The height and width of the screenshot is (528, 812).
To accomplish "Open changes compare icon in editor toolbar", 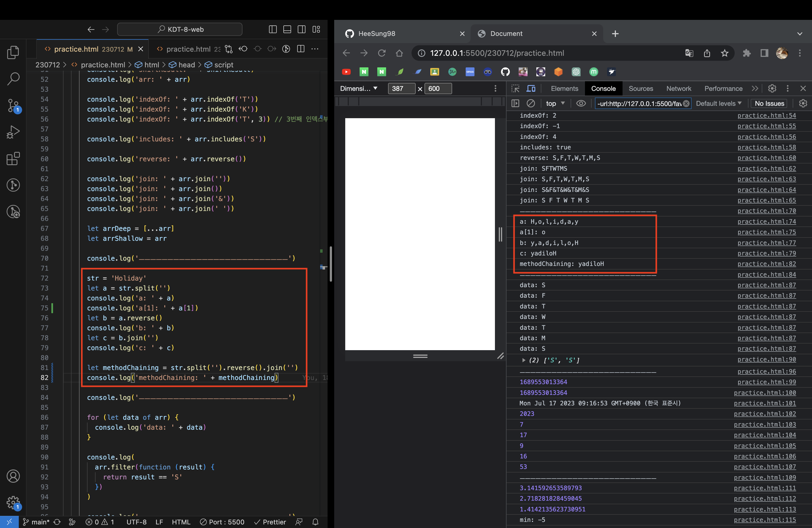I will coord(229,49).
